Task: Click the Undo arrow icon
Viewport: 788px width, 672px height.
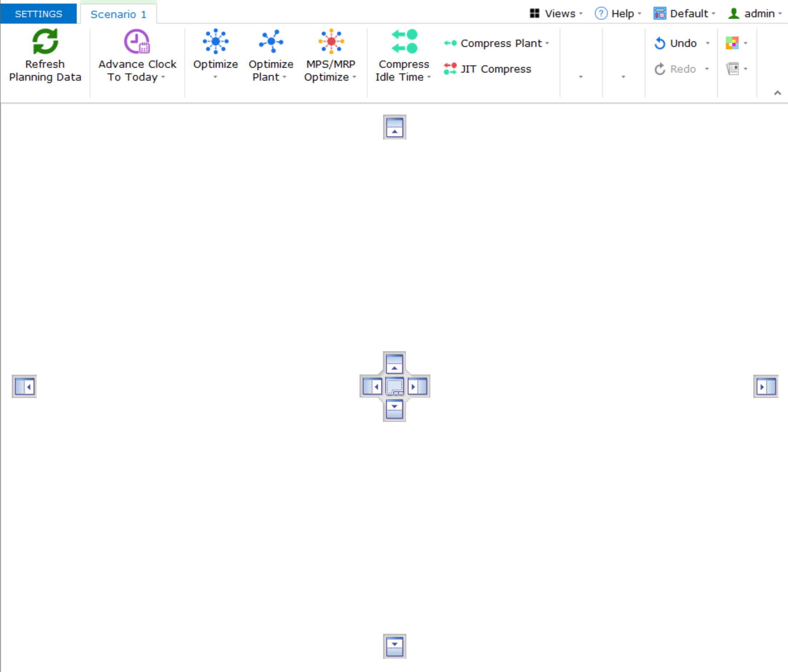Action: coord(660,43)
